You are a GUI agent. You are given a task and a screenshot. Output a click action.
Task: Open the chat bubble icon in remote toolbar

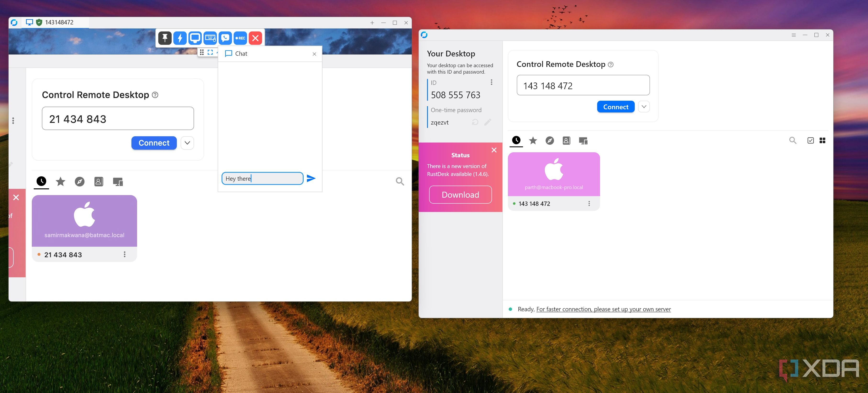(225, 38)
